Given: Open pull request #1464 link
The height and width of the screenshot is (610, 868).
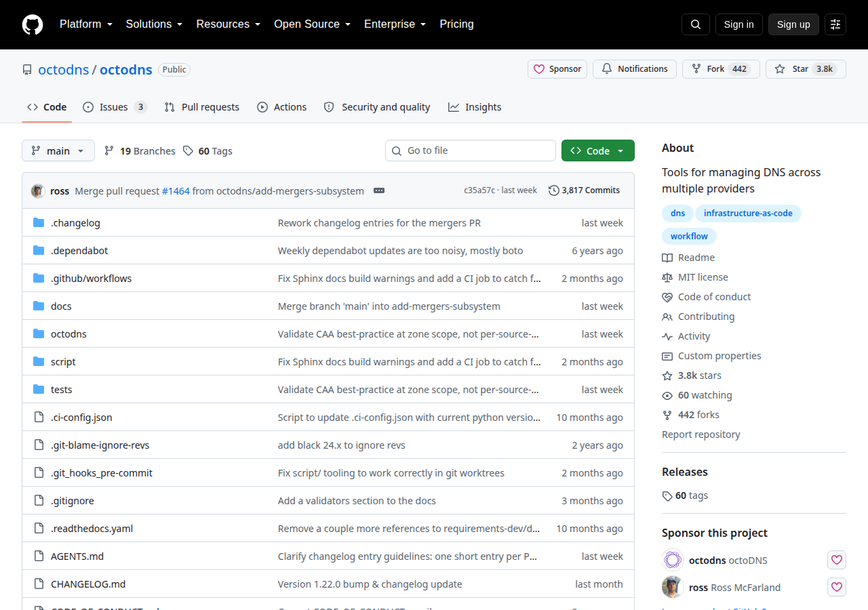Looking at the screenshot, I should pyautogui.click(x=176, y=191).
